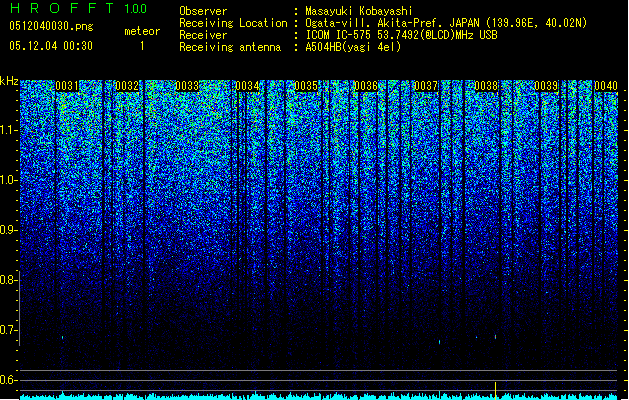Click the time marker 0039
The width and height of the screenshot is (629, 400).
(546, 86)
